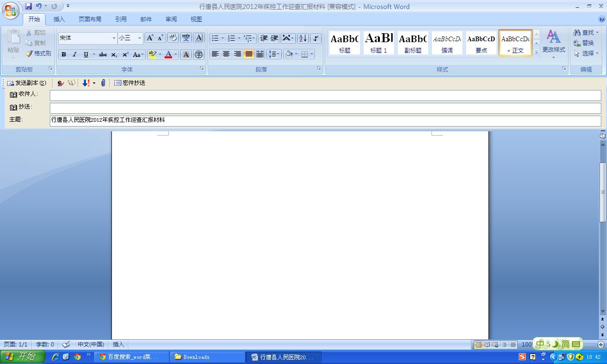607x364 pixels.
Task: Switch to the 页面布局 (Page Layout) tab
Action: click(x=90, y=19)
